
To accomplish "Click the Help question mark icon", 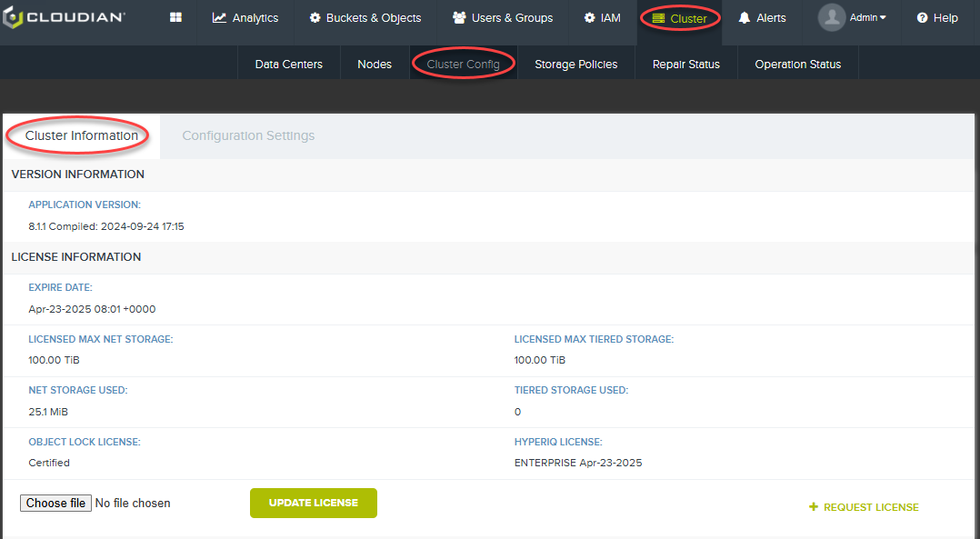I will tap(922, 17).
